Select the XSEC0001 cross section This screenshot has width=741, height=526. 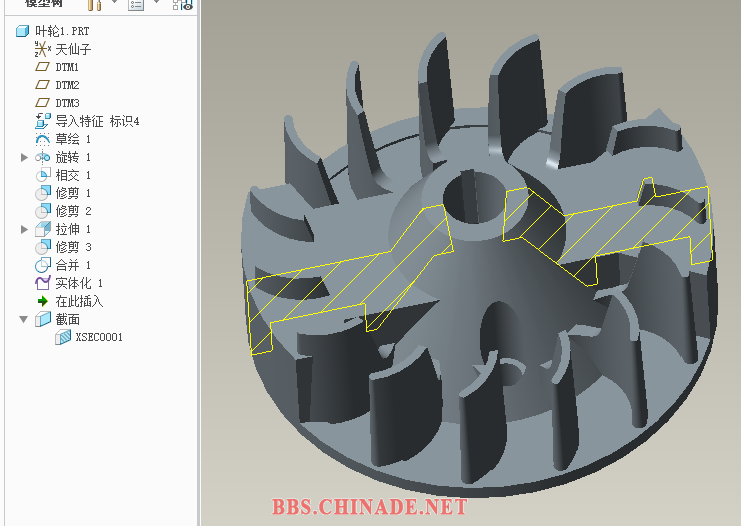tap(98, 337)
